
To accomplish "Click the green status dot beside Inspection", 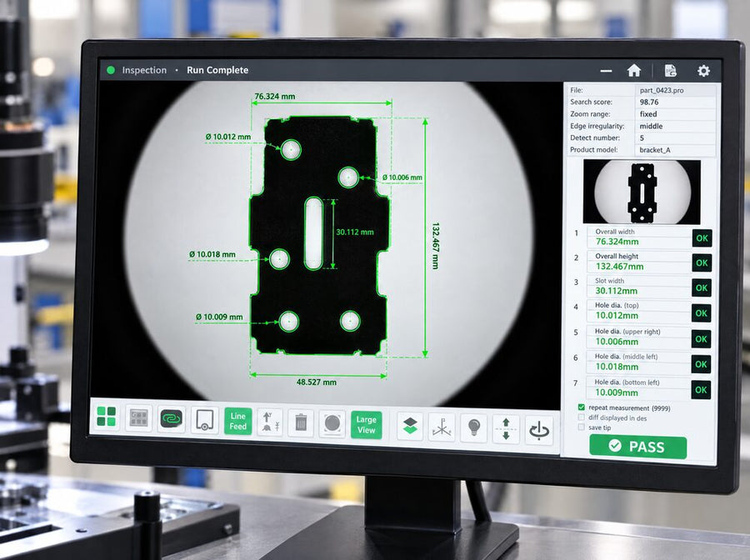I will pyautogui.click(x=111, y=70).
